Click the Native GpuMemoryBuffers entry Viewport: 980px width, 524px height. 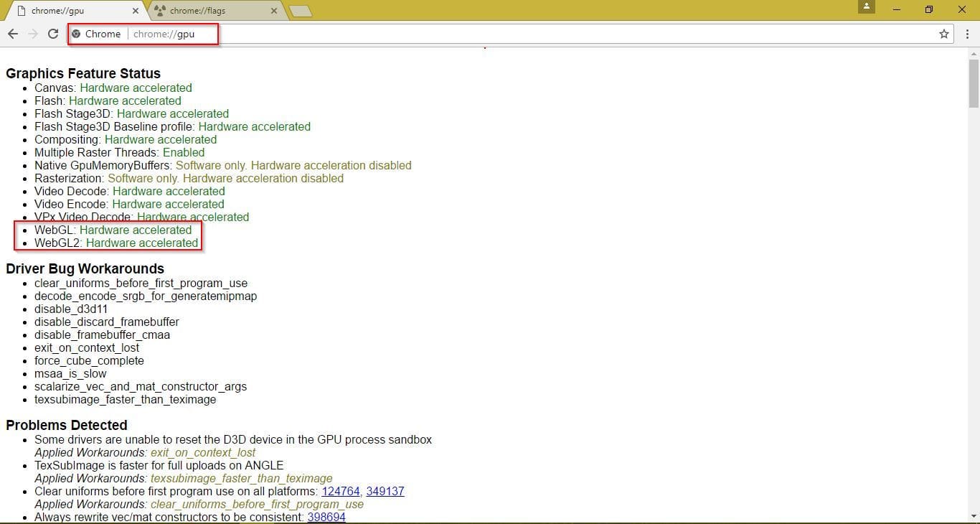[x=223, y=166]
